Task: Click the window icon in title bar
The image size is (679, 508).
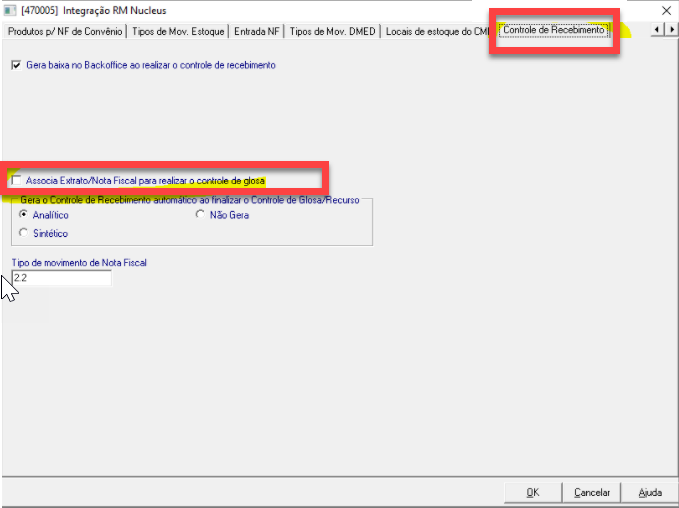Action: (10, 10)
